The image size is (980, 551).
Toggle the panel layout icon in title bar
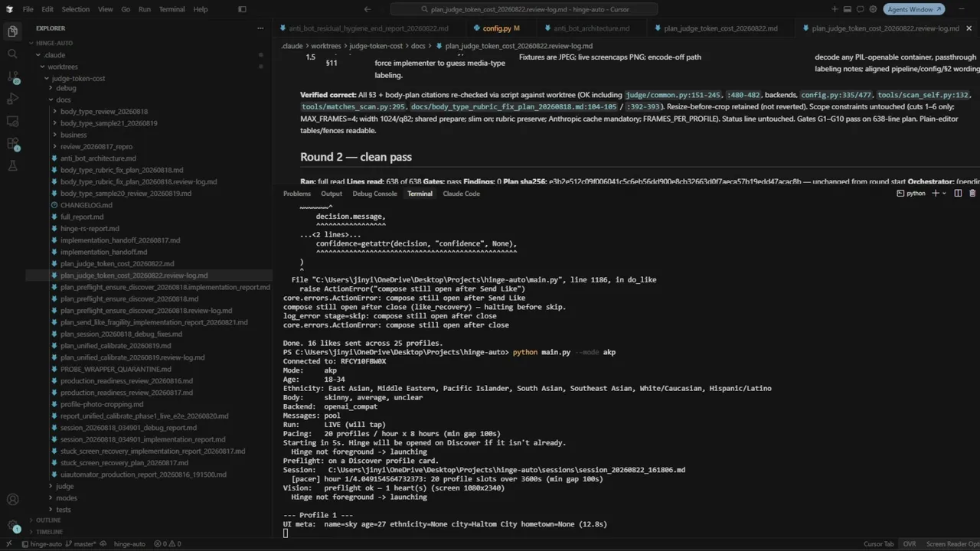pos(848,9)
